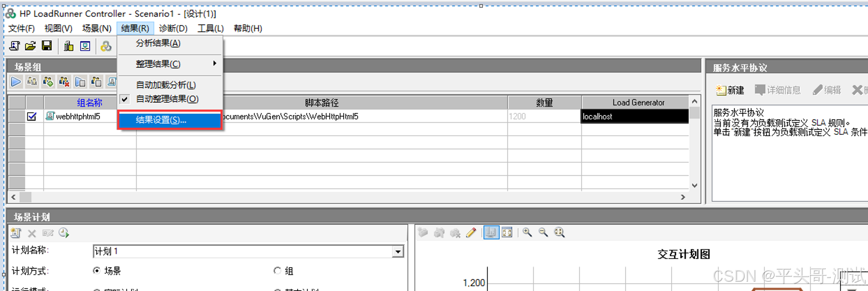
Task: Click the groups table scroll-left arrow
Action: [13, 197]
